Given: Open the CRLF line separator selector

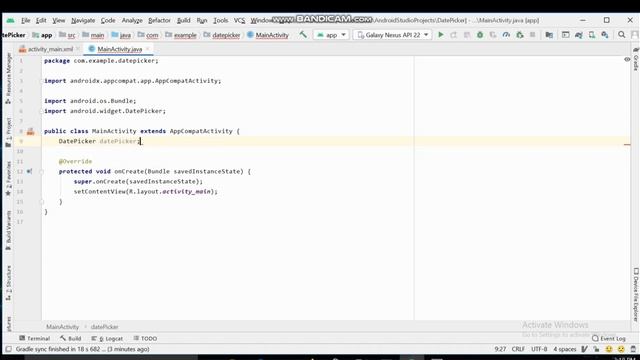Looking at the screenshot, I should (518, 349).
